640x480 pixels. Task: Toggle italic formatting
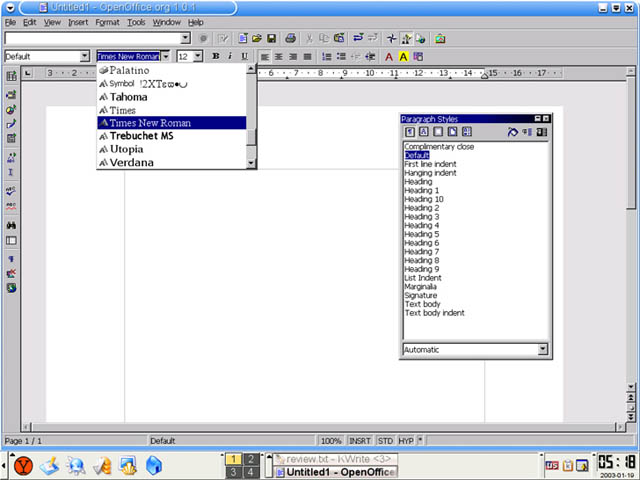pyautogui.click(x=230, y=56)
